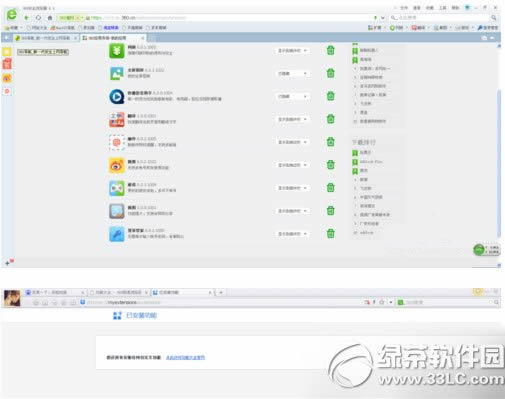Click the user avatar in lower browser
505x399 pixels.
click(12, 298)
